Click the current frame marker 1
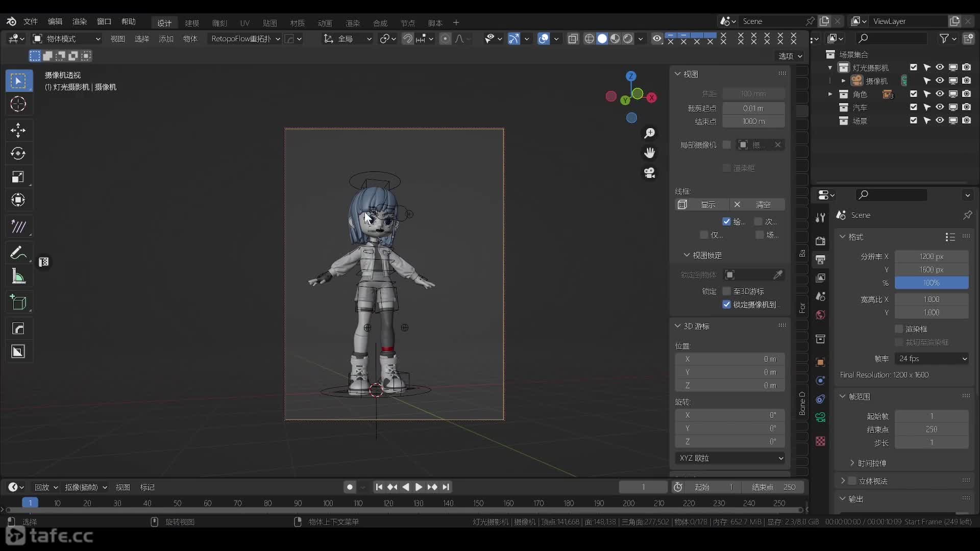 pos(30,503)
